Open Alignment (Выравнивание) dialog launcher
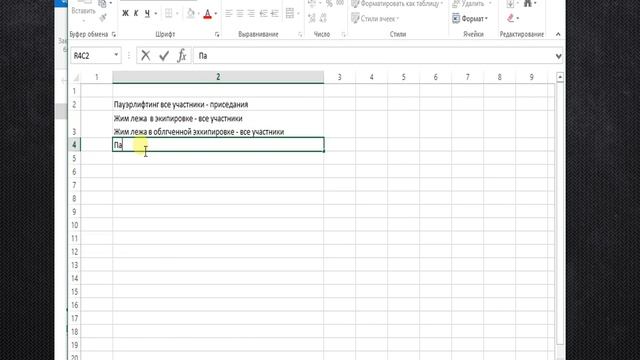This screenshot has height=360, width=640. pyautogui.click(x=300, y=35)
